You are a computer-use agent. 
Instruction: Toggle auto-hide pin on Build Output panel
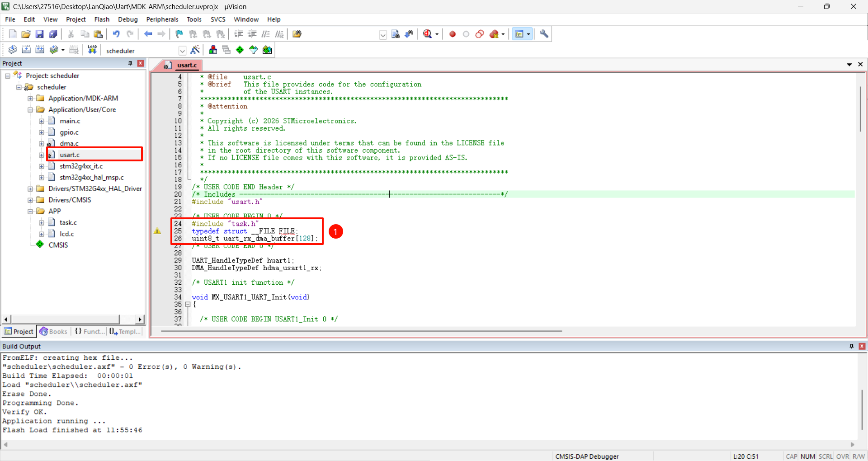coord(852,346)
